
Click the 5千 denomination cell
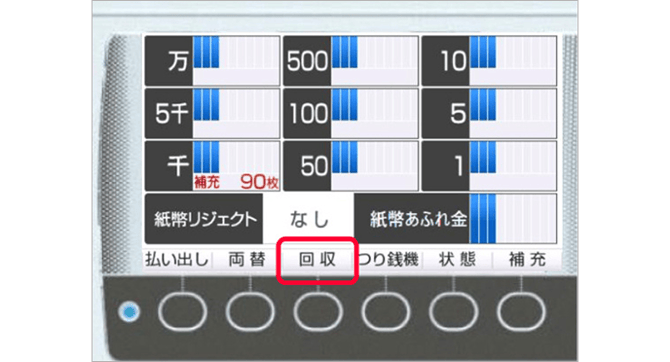click(x=212, y=113)
